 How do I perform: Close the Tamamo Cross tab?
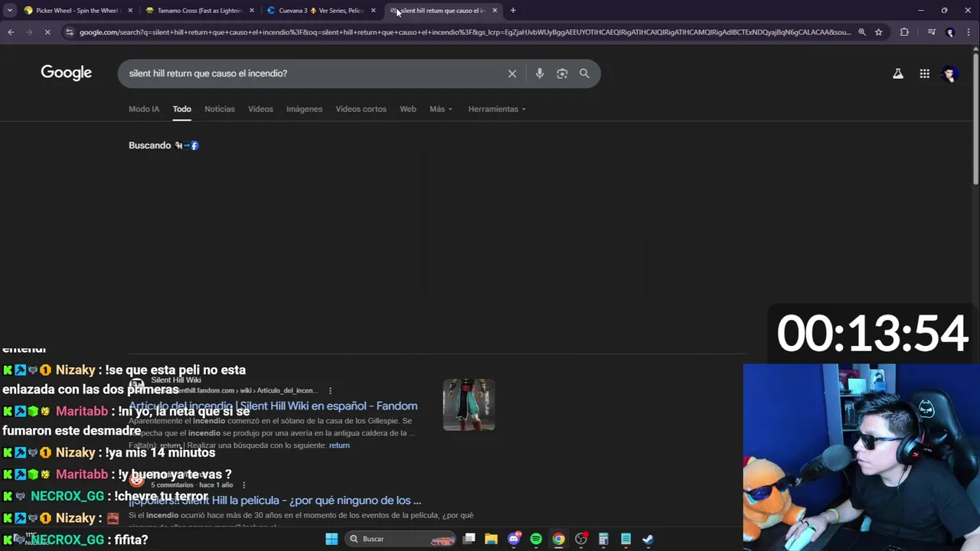point(252,11)
